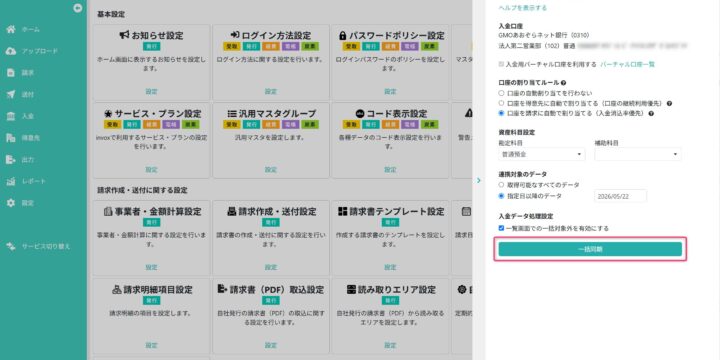Open バーチャル口座一覧 link
This screenshot has height=360, width=720.
click(x=628, y=64)
